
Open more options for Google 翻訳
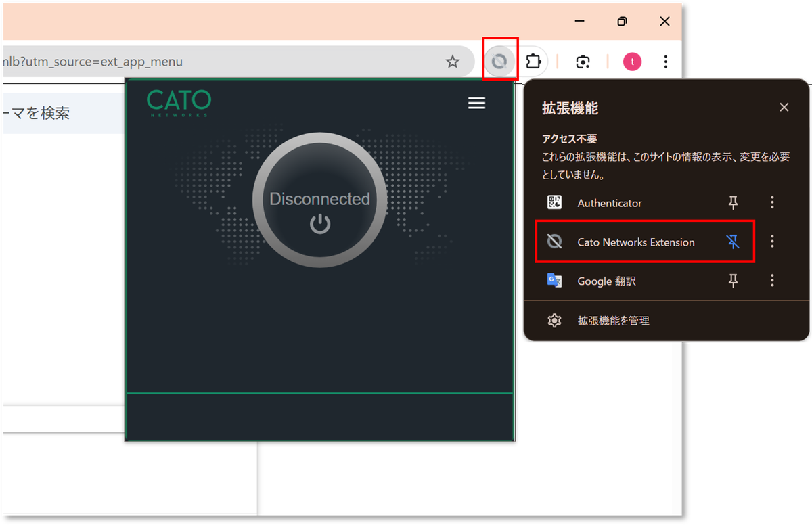point(772,281)
